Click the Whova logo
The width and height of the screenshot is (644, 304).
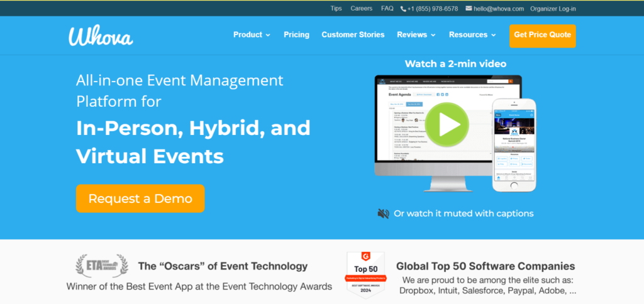point(101,35)
